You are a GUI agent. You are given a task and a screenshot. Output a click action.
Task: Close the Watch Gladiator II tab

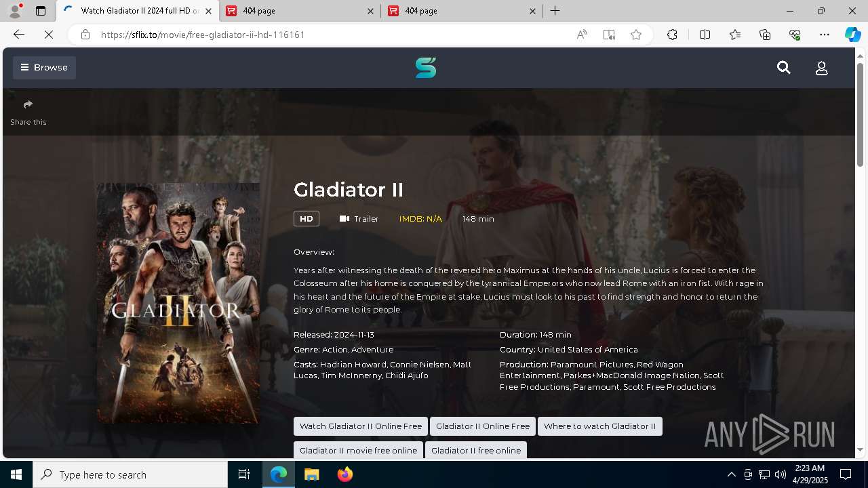[208, 11]
